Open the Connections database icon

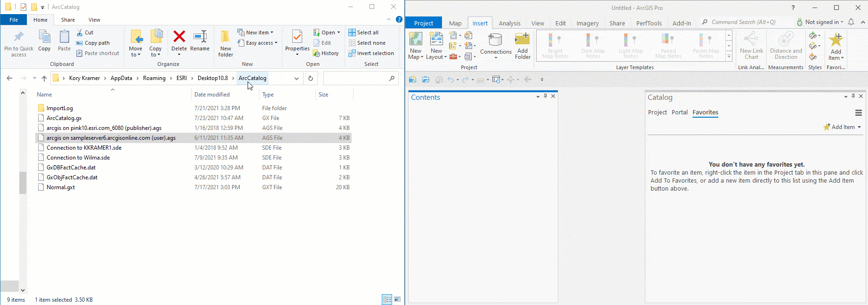coord(495,40)
